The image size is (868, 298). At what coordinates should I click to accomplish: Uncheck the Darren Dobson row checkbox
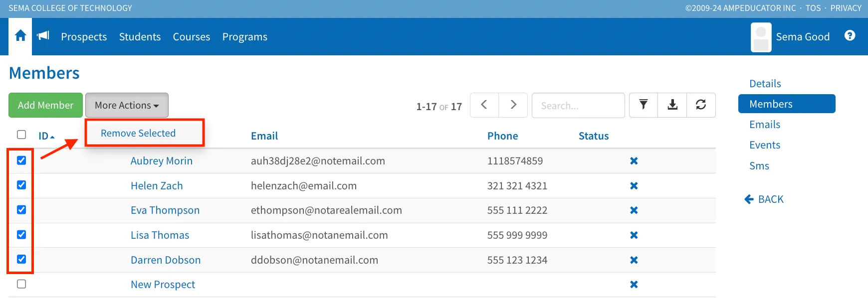pyautogui.click(x=21, y=259)
